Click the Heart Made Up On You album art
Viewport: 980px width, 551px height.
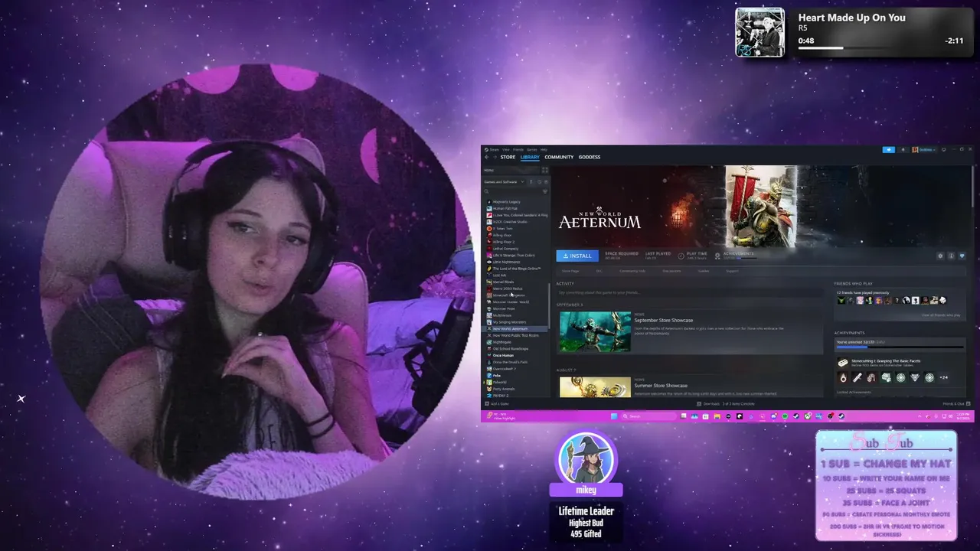[759, 32]
